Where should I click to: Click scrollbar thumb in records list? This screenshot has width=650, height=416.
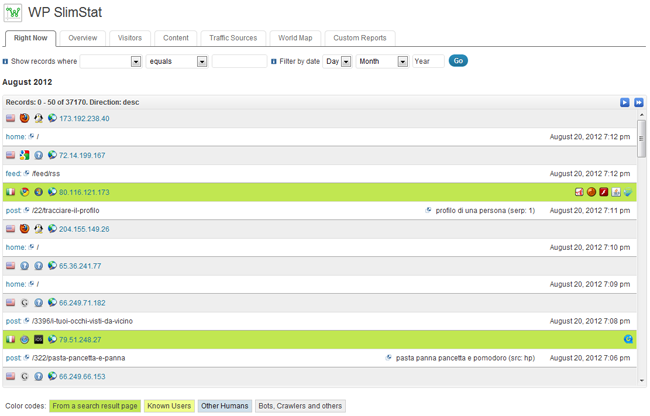[x=641, y=139]
